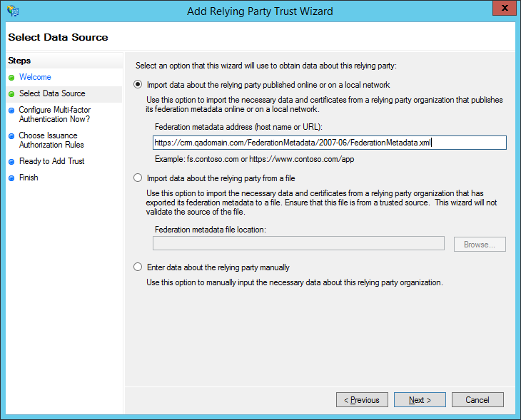This screenshot has width=521, height=420.
Task: Click the Select Data Source step label
Action: click(x=52, y=93)
